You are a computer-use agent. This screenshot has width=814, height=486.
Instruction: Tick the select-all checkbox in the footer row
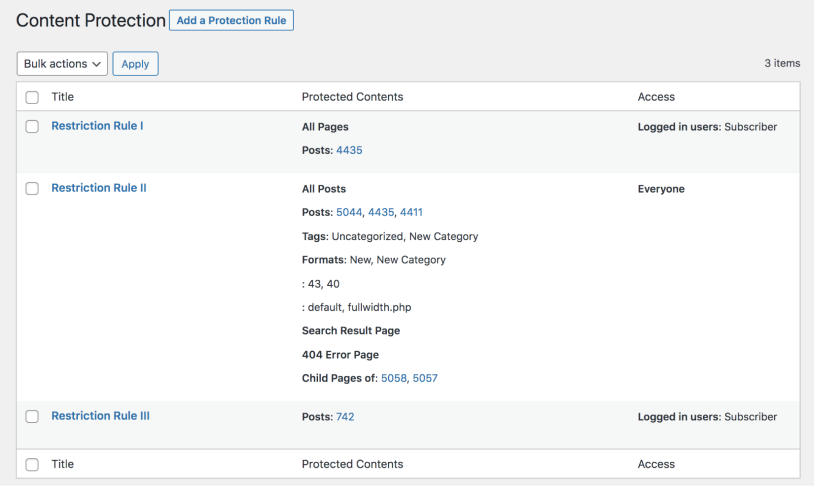click(x=32, y=464)
